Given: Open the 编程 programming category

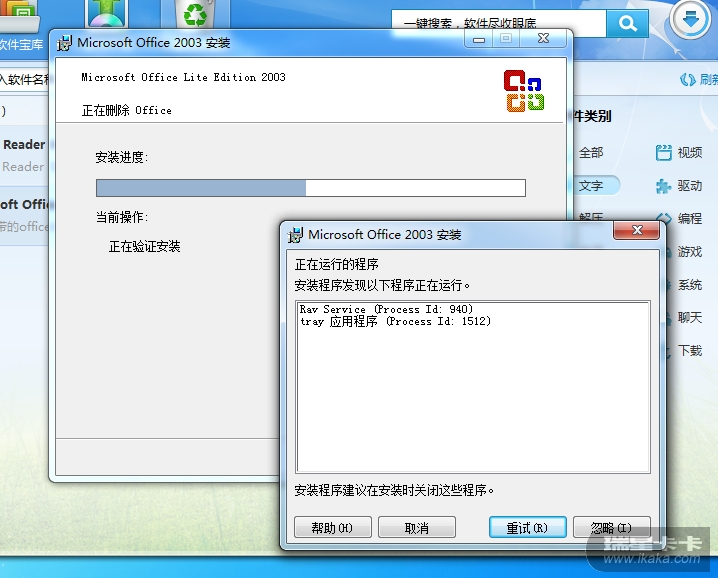Looking at the screenshot, I should tap(679, 218).
